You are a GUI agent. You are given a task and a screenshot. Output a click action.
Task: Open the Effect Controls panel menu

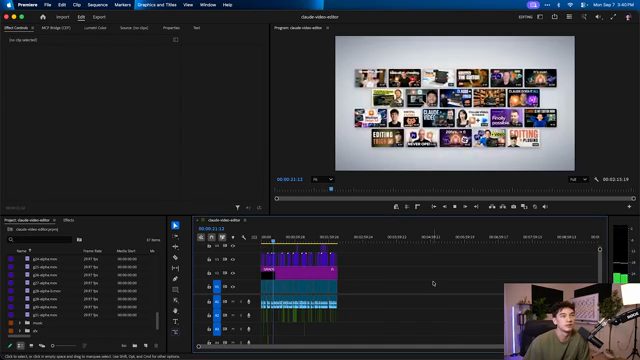pos(32,28)
